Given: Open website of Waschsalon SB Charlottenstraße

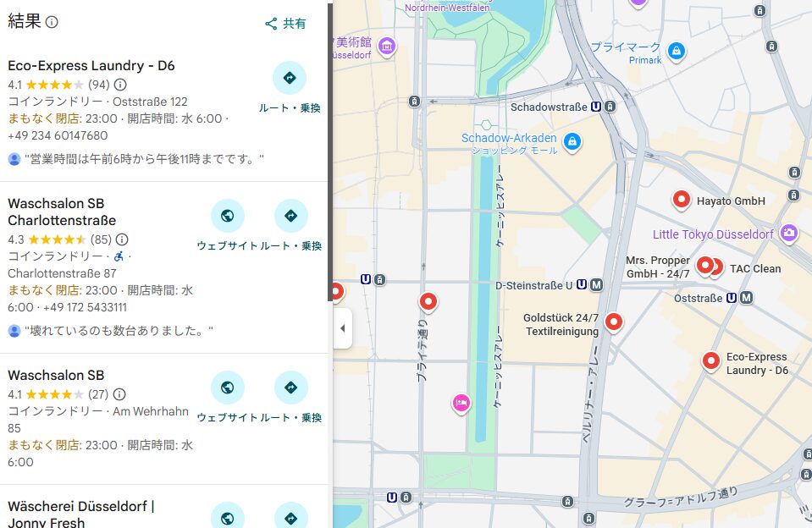Looking at the screenshot, I should [x=227, y=216].
